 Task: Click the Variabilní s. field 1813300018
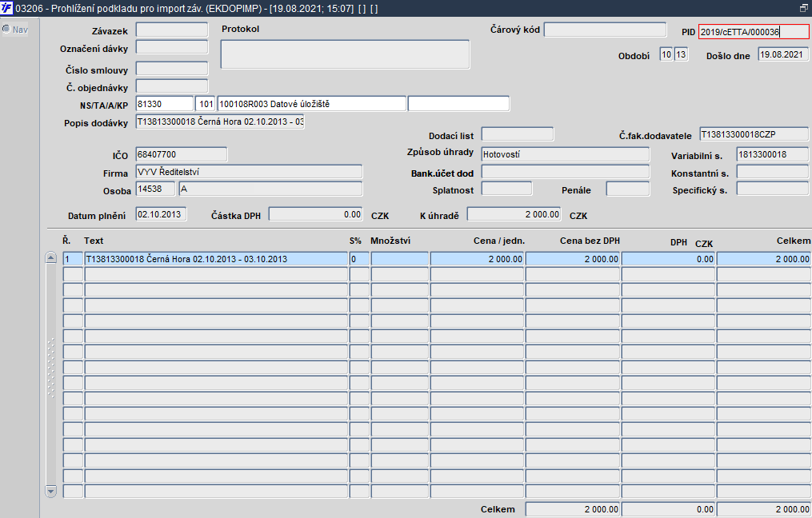[773, 154]
